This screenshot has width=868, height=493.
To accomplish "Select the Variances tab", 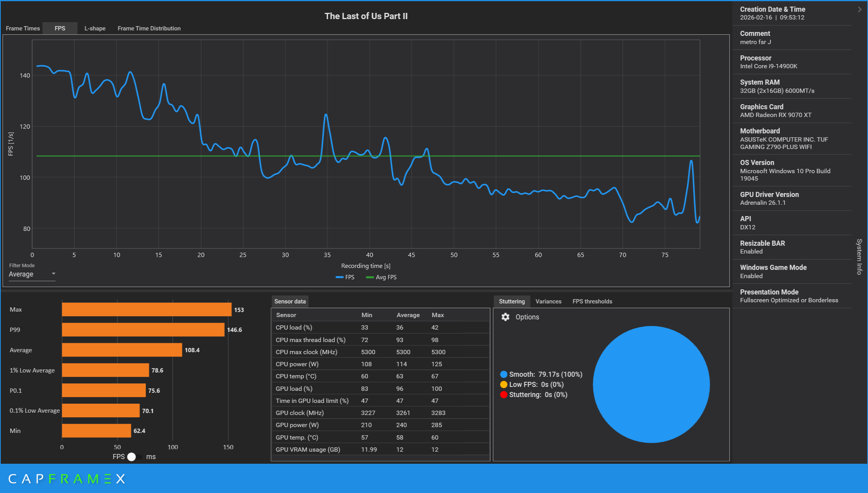I will [x=548, y=301].
